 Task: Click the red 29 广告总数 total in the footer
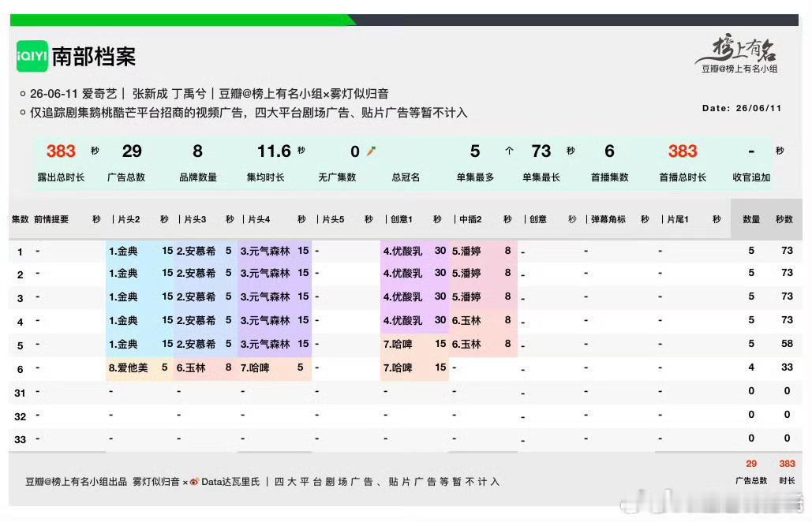[751, 464]
